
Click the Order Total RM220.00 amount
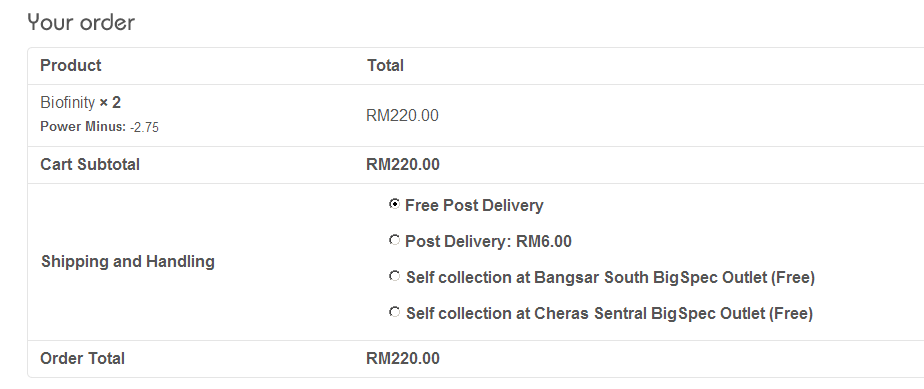click(x=403, y=358)
